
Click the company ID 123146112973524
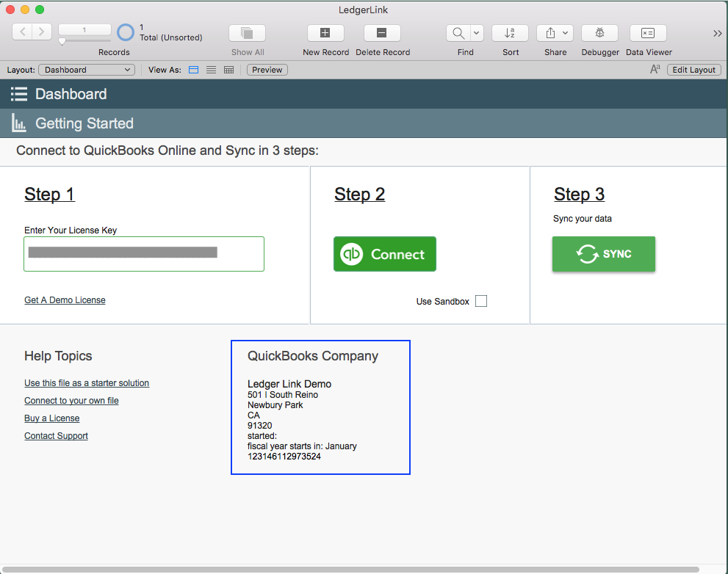point(284,457)
